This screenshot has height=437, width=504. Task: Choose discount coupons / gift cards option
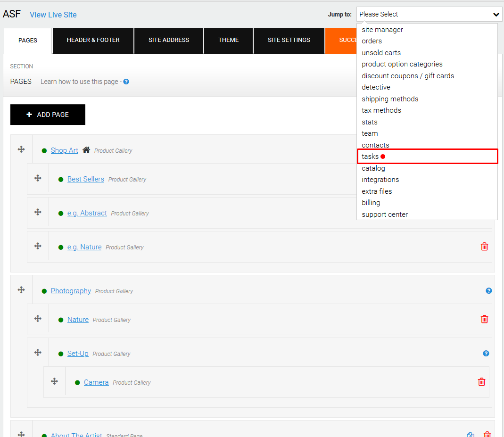[x=408, y=76]
